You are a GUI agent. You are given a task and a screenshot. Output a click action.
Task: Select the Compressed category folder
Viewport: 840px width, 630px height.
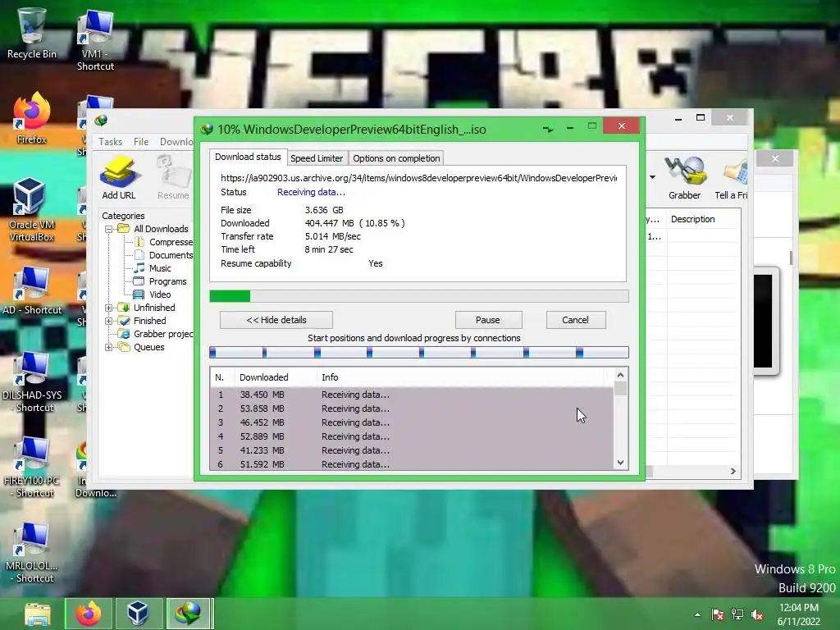[x=164, y=242]
